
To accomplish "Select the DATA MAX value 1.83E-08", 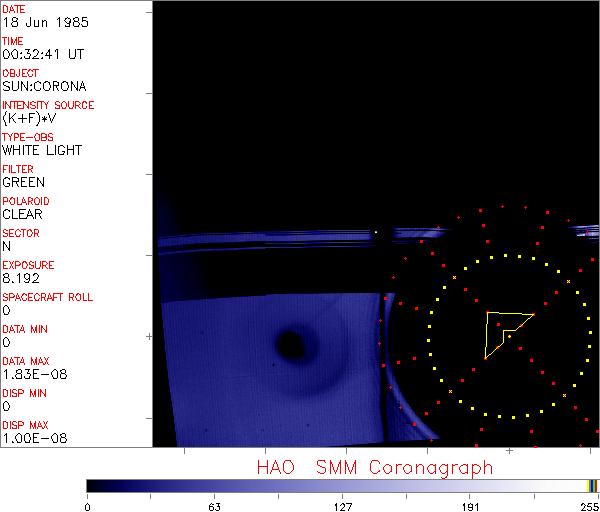I will pyautogui.click(x=30, y=374).
